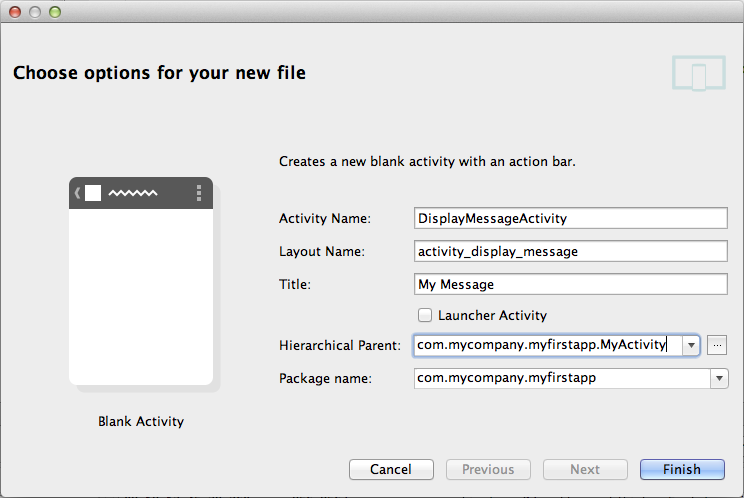The height and width of the screenshot is (498, 744).
Task: Expand the Hierarchical Parent dropdown arrow
Action: pyautogui.click(x=690, y=345)
